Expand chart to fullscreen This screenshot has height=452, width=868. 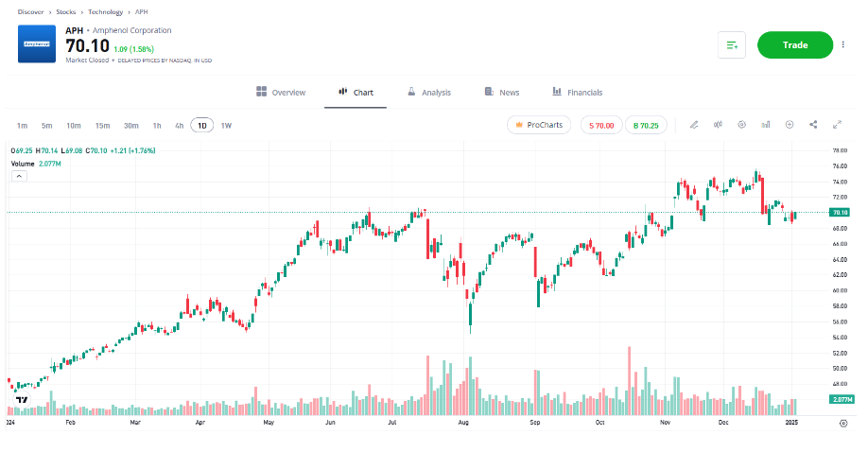837,125
